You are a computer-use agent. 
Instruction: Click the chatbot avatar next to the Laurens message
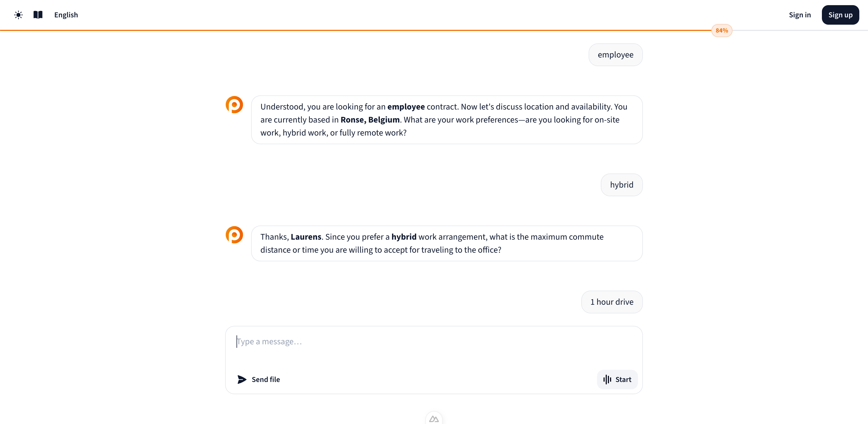(x=234, y=235)
